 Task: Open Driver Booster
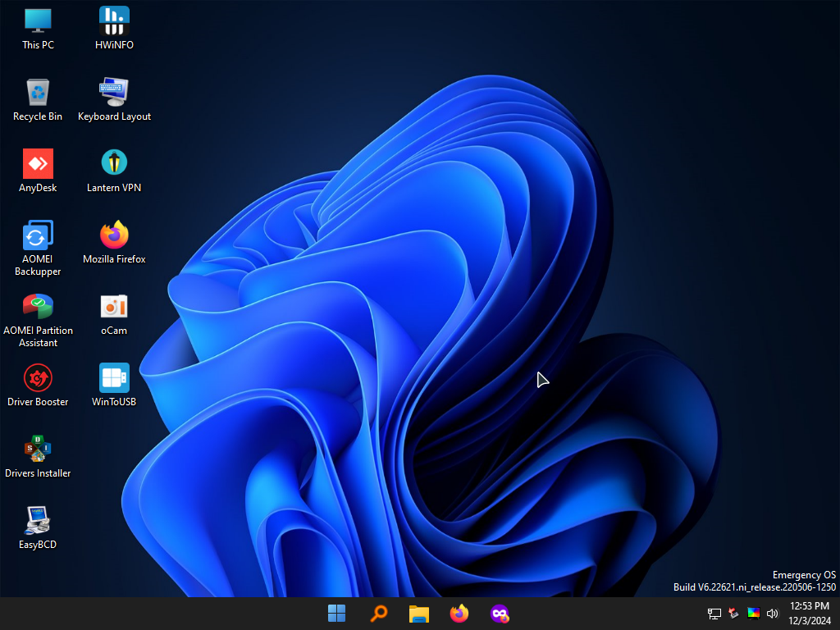38,377
